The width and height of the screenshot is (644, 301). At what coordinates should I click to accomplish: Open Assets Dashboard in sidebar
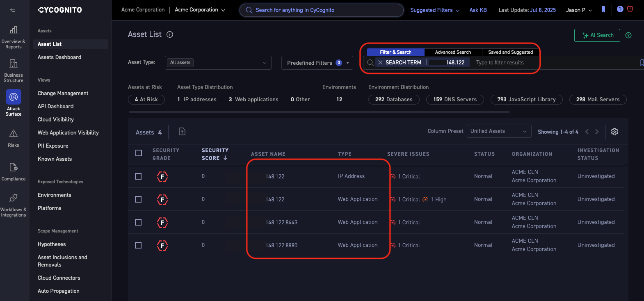click(x=59, y=57)
